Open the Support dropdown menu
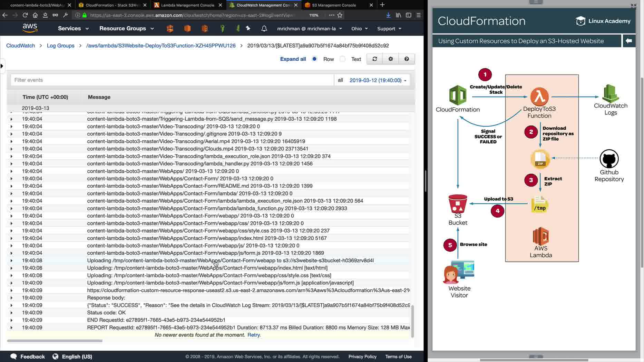644x362 pixels. click(389, 29)
